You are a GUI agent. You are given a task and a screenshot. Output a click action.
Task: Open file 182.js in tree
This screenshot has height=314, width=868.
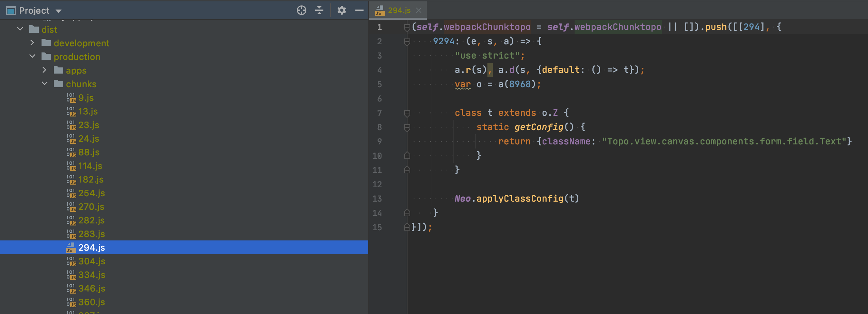91,179
